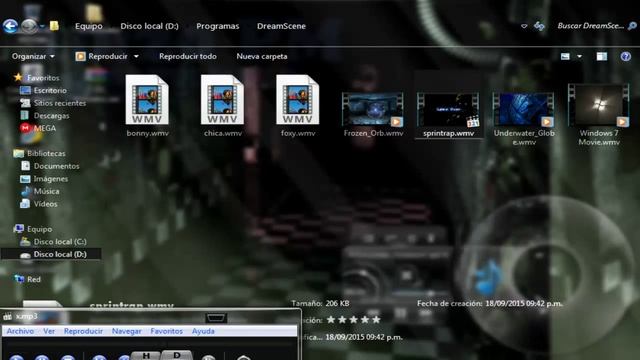640x360 pixels.
Task: Select Disco local (D:) in sidebar
Action: pyautogui.click(x=60, y=254)
